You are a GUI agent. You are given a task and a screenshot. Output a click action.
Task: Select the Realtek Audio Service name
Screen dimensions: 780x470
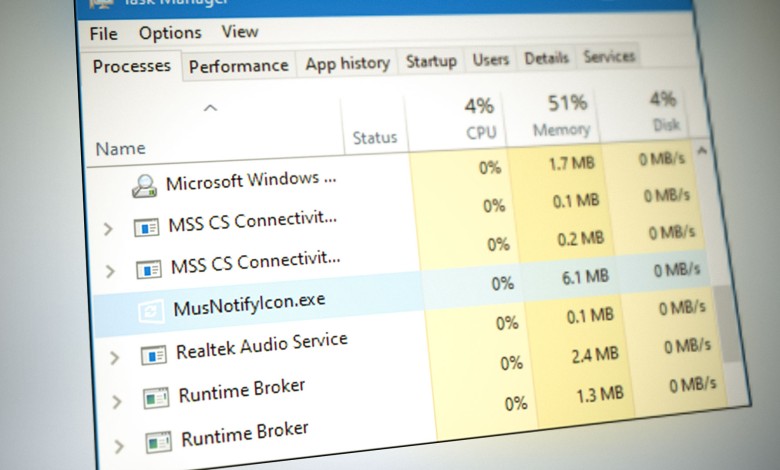tap(262, 345)
